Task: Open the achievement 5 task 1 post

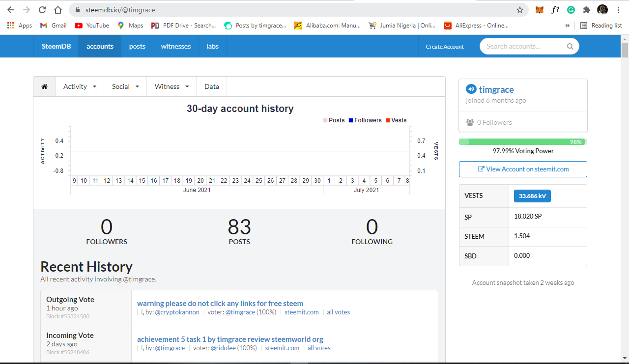Action: (230, 339)
